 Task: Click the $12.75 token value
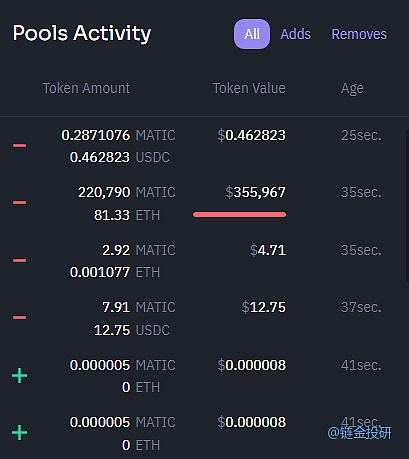(264, 307)
